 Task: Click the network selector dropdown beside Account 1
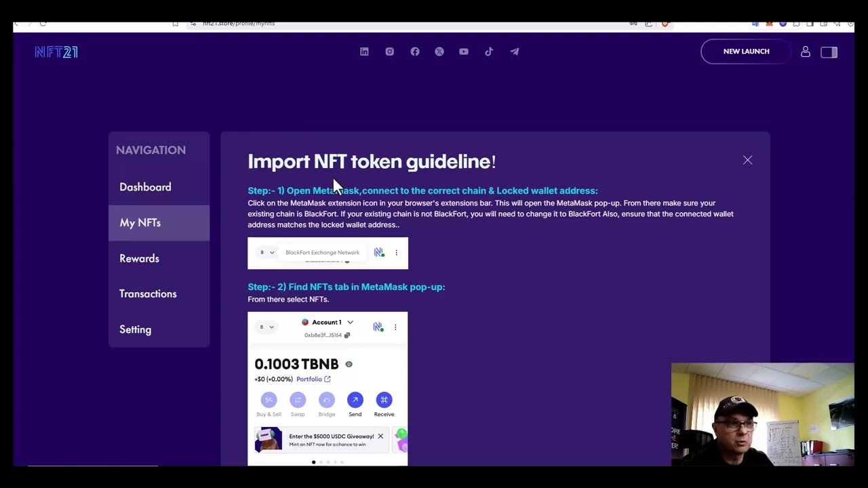click(x=267, y=327)
